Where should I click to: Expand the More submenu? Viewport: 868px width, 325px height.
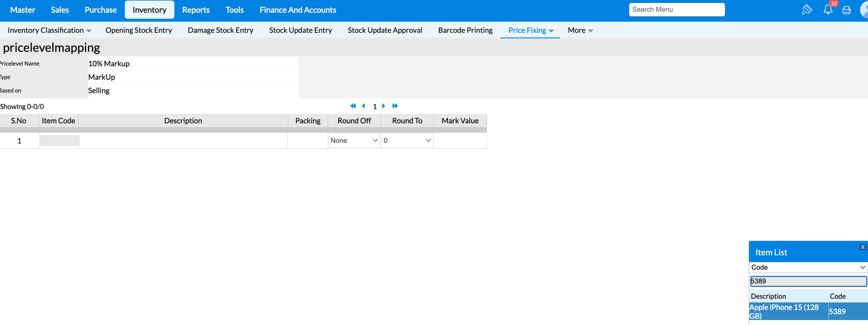click(580, 30)
